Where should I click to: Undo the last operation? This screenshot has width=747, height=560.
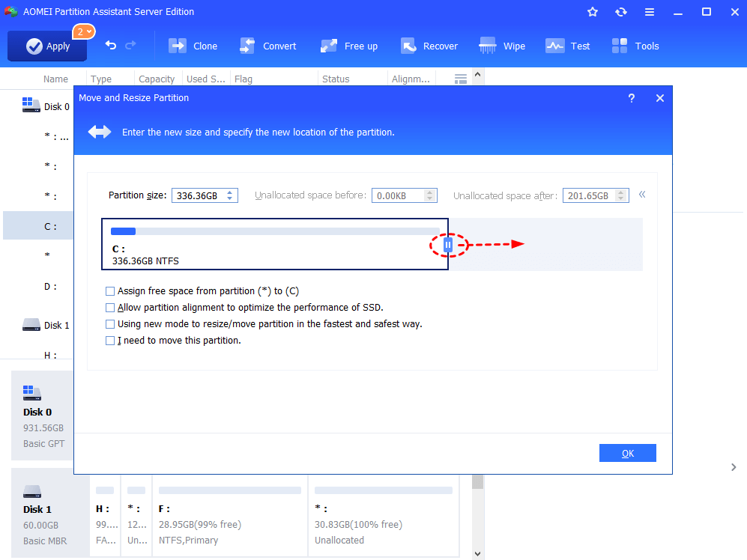[x=111, y=45]
